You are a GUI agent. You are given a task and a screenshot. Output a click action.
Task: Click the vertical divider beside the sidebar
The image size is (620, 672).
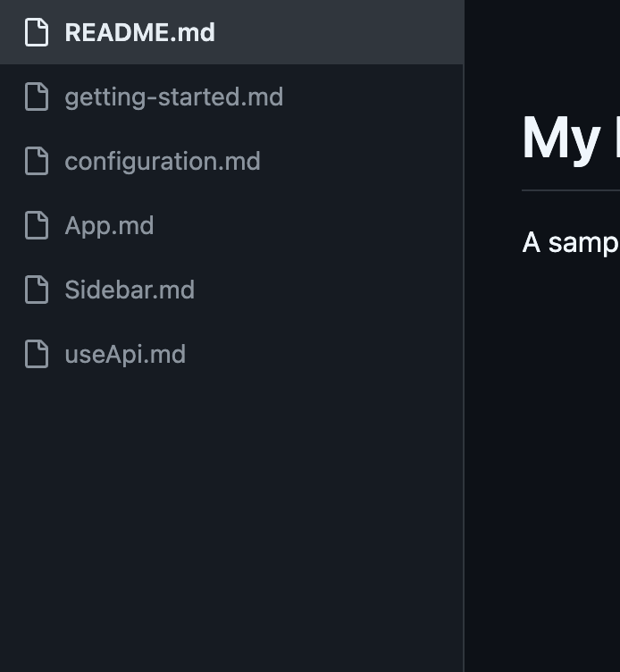464,368
